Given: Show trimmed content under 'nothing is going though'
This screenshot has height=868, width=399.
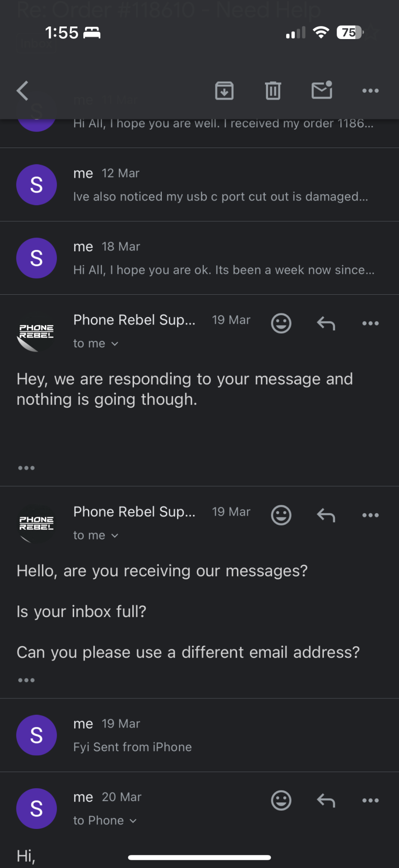Looking at the screenshot, I should point(26,468).
